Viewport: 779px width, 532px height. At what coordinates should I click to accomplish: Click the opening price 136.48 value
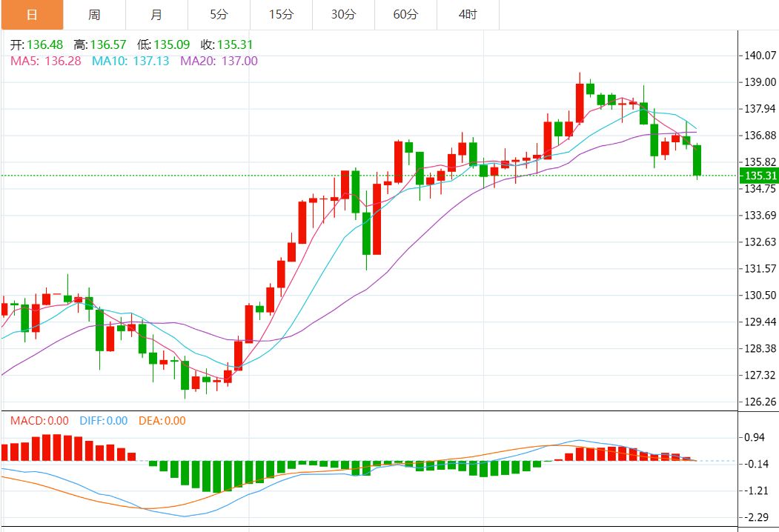coord(44,44)
